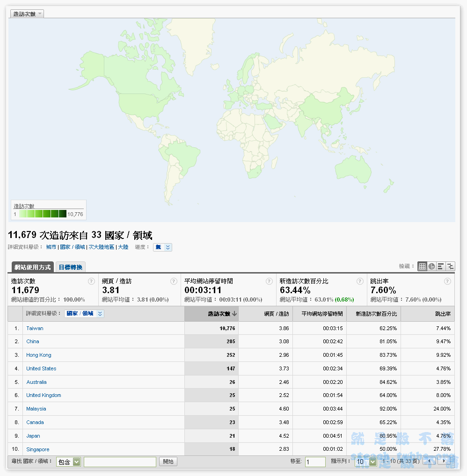Screen dimensions: 467x476
Task: Open the 包含 filter condition dropdown
Action: click(68, 462)
